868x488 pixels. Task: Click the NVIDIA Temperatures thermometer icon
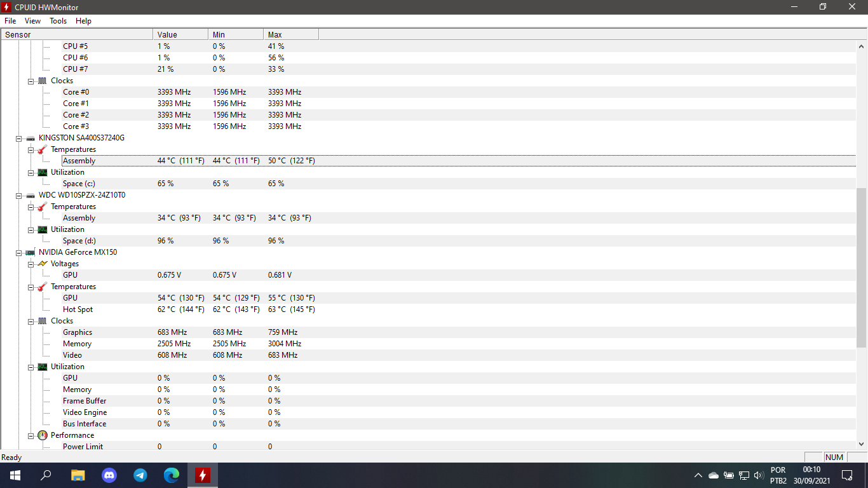click(x=42, y=287)
